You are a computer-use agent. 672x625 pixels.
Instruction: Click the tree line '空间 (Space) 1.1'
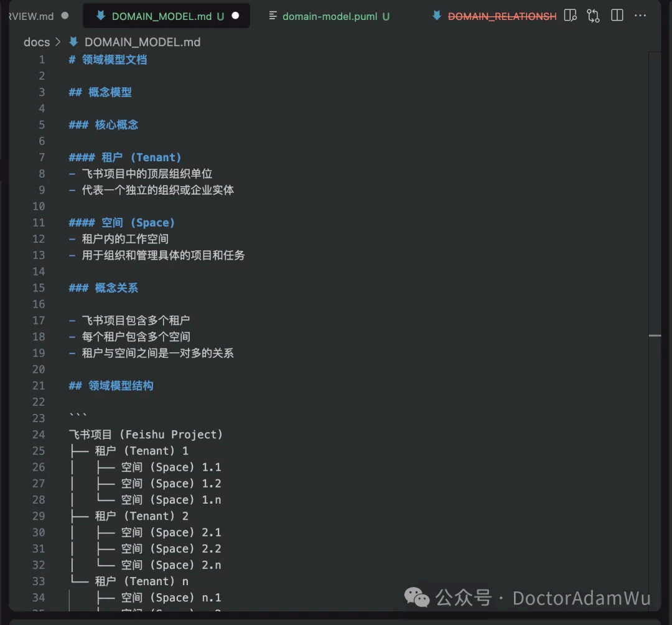pyautogui.click(x=171, y=467)
